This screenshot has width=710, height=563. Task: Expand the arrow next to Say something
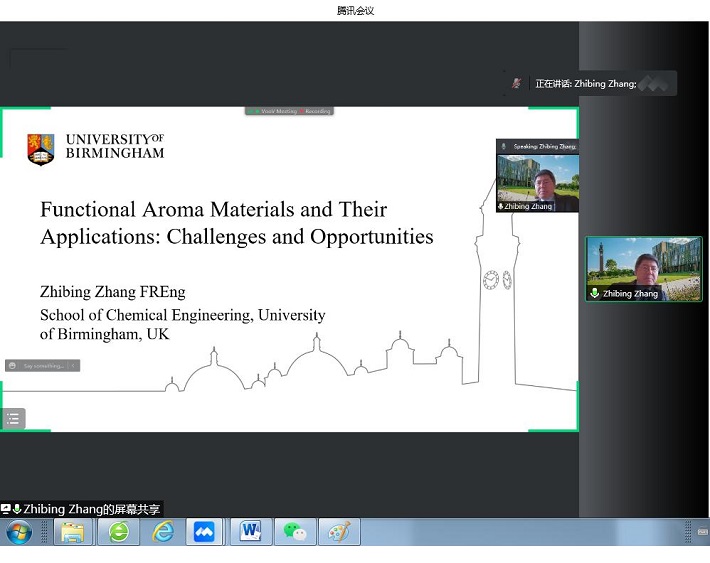pyautogui.click(x=73, y=366)
